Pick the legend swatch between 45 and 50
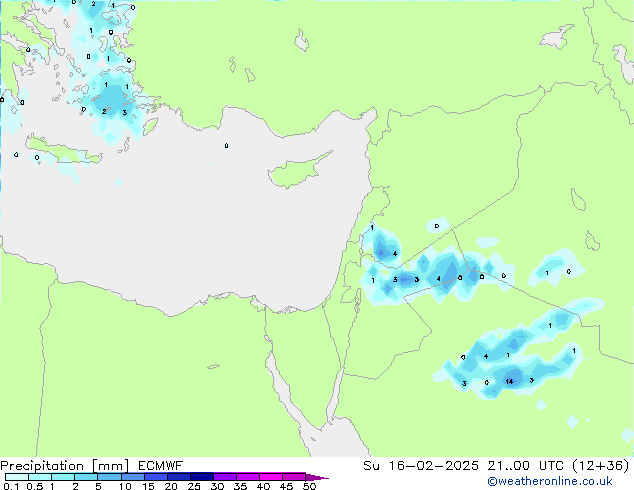 click(294, 477)
